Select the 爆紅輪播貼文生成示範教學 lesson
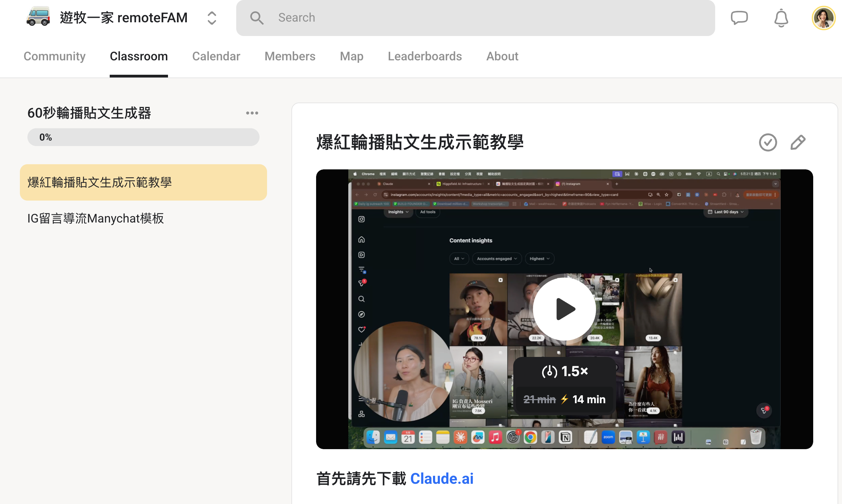The image size is (842, 504). pos(143,182)
